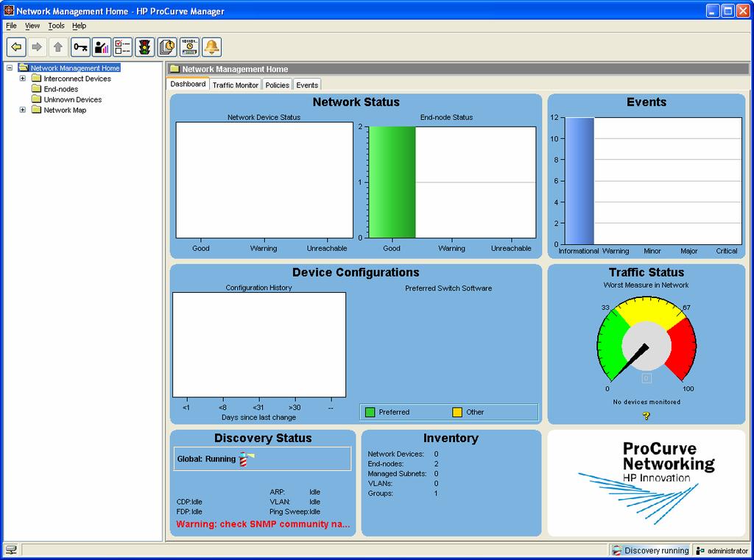Screen dimensions: 754x560
Task: Click the empty Network Device Status chart
Action: [264, 180]
